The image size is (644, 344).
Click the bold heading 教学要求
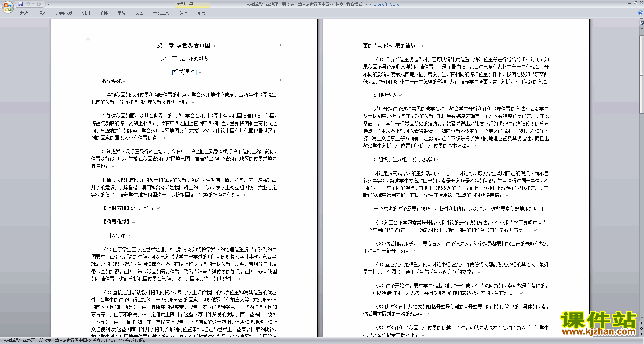tap(112, 81)
